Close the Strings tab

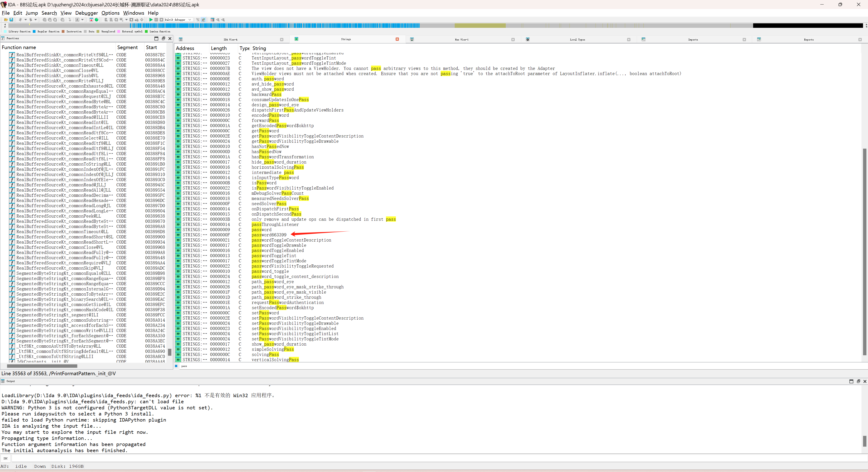(x=397, y=39)
